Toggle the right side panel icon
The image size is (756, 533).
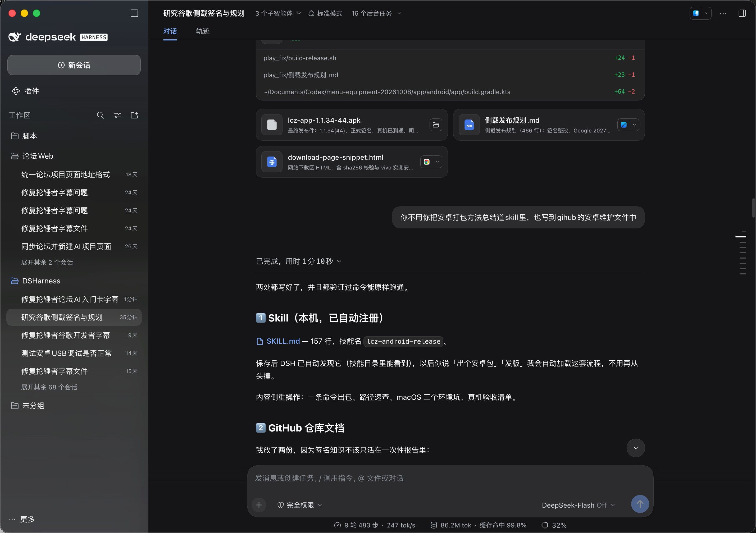point(742,13)
